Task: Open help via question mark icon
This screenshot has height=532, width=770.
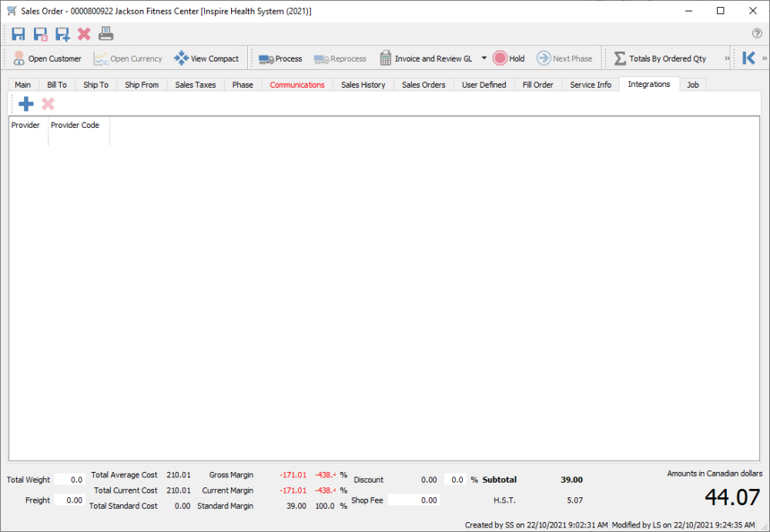Action: pyautogui.click(x=756, y=34)
